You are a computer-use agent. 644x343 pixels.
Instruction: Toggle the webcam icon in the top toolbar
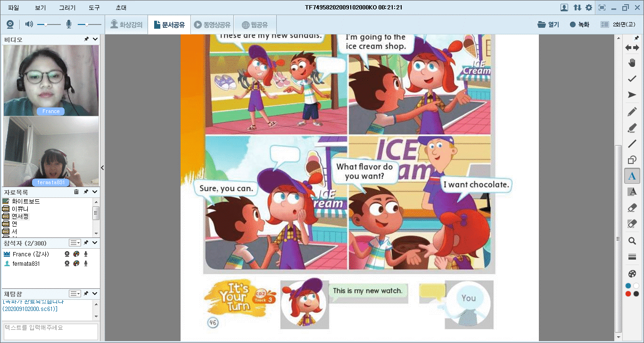pos(10,24)
